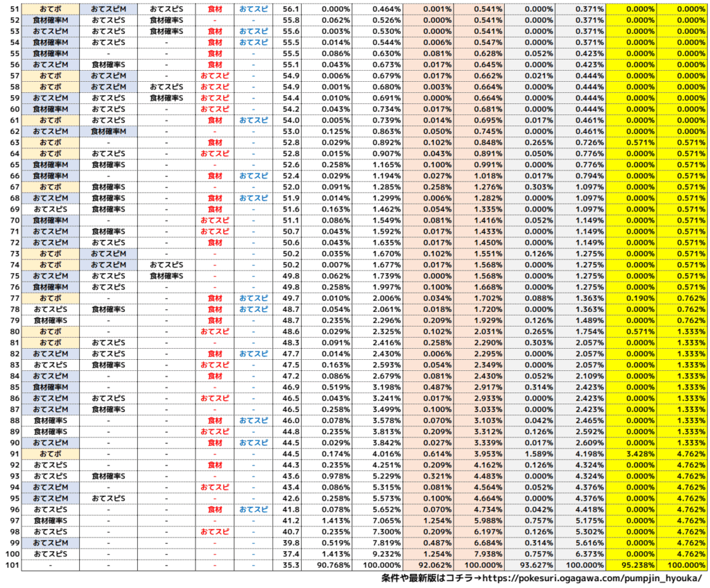Viewport: 710px width, 588px height.
Task: Select the 53.0 score cell in row 62
Action: click(291, 131)
